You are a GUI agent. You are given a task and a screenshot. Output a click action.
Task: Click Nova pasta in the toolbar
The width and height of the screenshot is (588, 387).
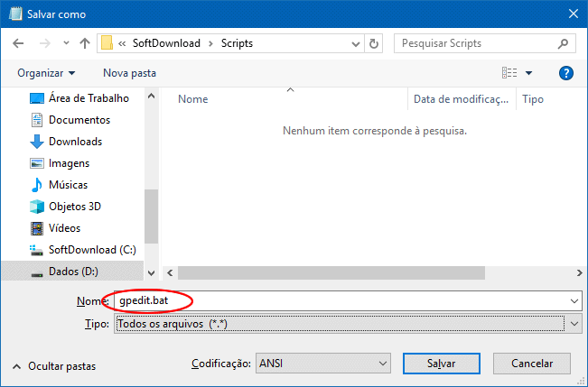point(129,72)
